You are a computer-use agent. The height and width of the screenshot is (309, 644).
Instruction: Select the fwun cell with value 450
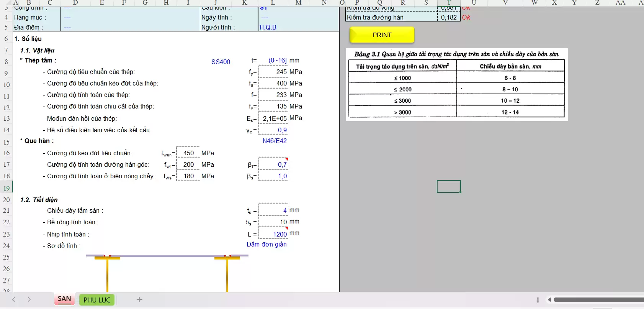click(188, 153)
